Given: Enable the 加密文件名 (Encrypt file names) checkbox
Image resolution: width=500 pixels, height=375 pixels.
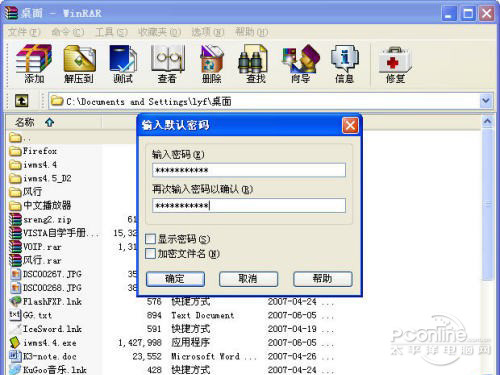Looking at the screenshot, I should coord(150,253).
